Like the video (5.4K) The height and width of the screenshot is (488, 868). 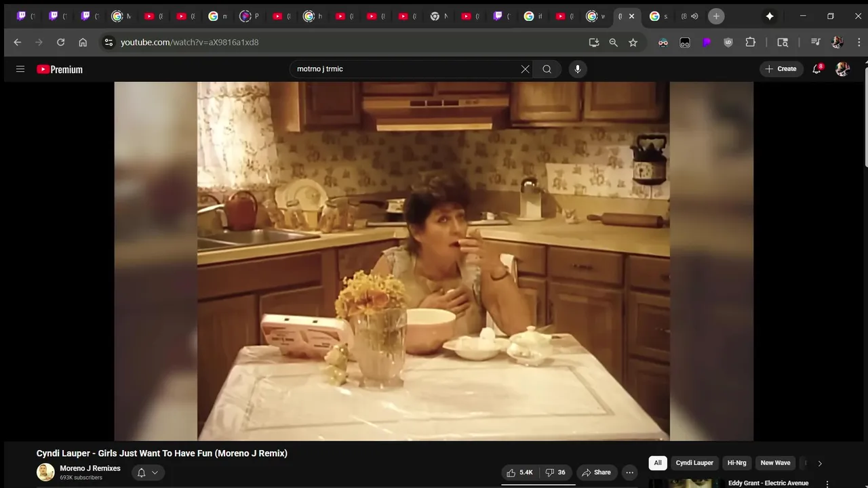(520, 472)
